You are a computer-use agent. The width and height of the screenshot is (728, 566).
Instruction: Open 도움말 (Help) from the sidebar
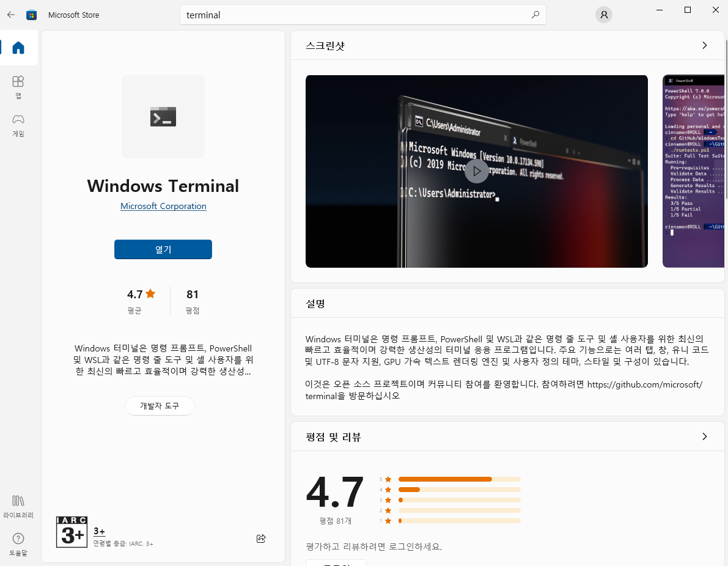point(18,544)
